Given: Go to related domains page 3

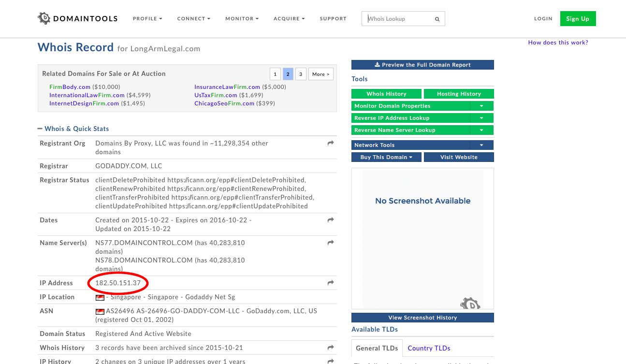Looking at the screenshot, I should 301,74.
